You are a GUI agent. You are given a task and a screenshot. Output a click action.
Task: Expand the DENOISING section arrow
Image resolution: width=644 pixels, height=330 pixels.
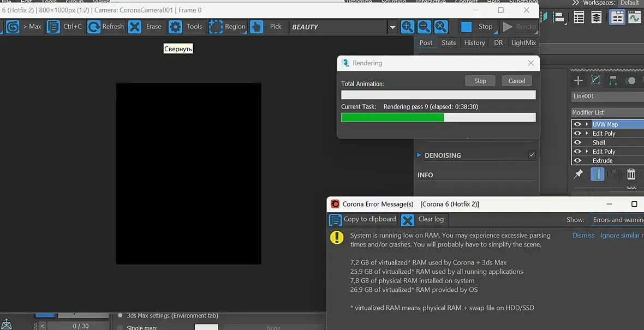click(419, 155)
